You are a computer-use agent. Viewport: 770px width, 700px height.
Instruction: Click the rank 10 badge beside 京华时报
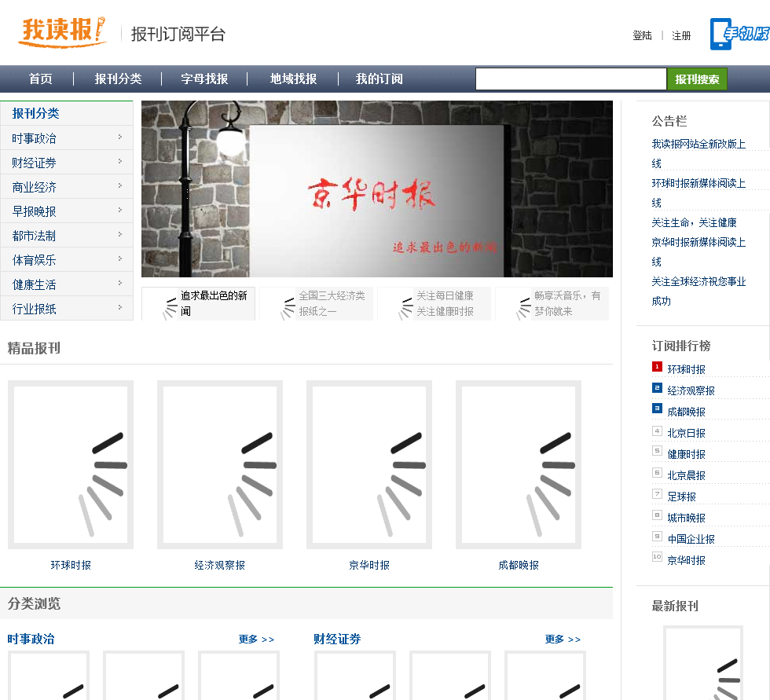[x=657, y=557]
